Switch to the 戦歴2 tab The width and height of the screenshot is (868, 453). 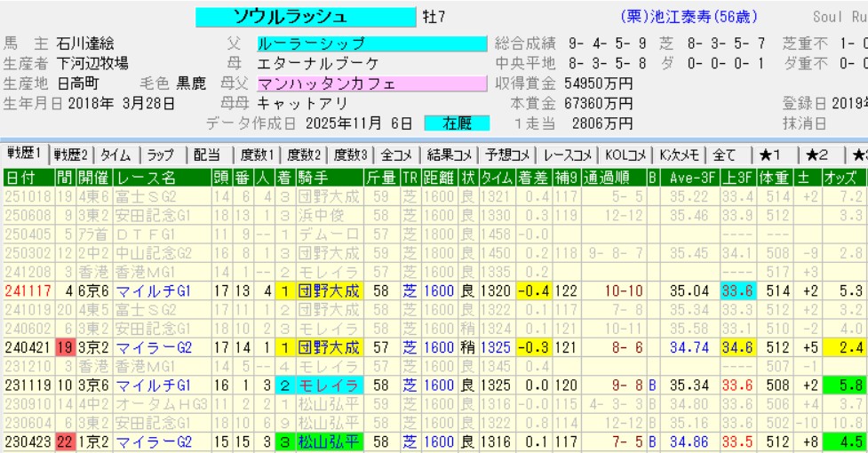(71, 155)
